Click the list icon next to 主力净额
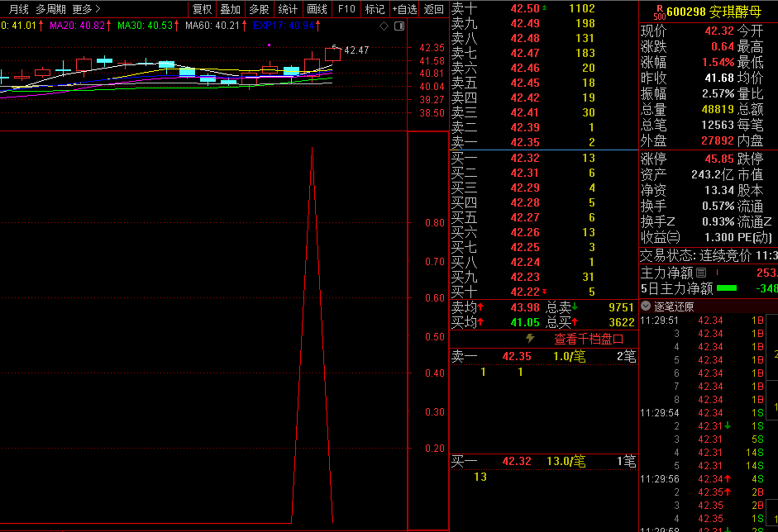Screen dimensions: 778x532 click(701, 273)
